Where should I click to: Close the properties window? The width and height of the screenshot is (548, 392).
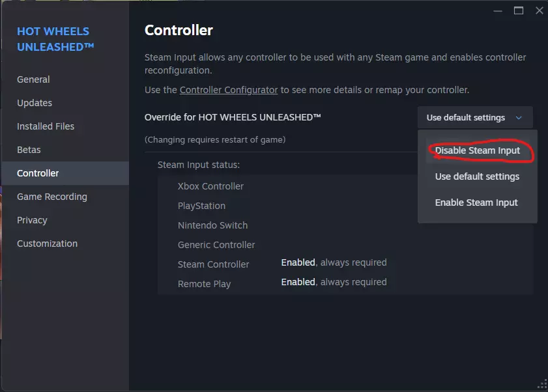pos(539,10)
